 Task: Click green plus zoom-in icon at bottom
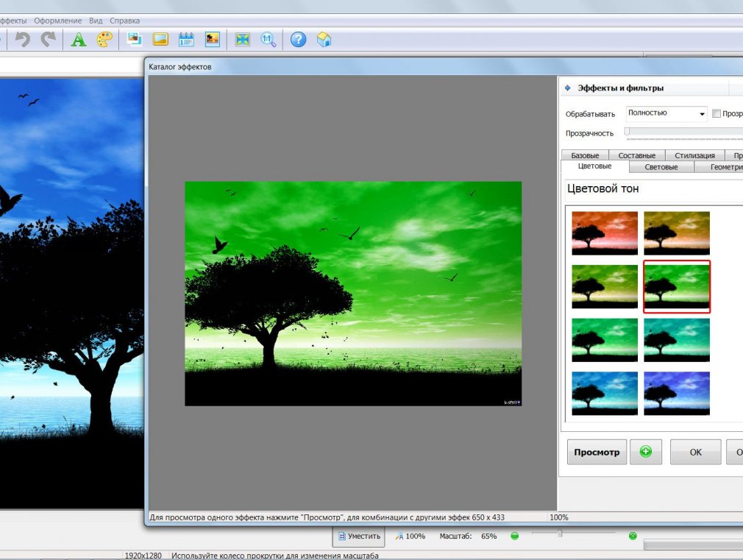(x=633, y=536)
